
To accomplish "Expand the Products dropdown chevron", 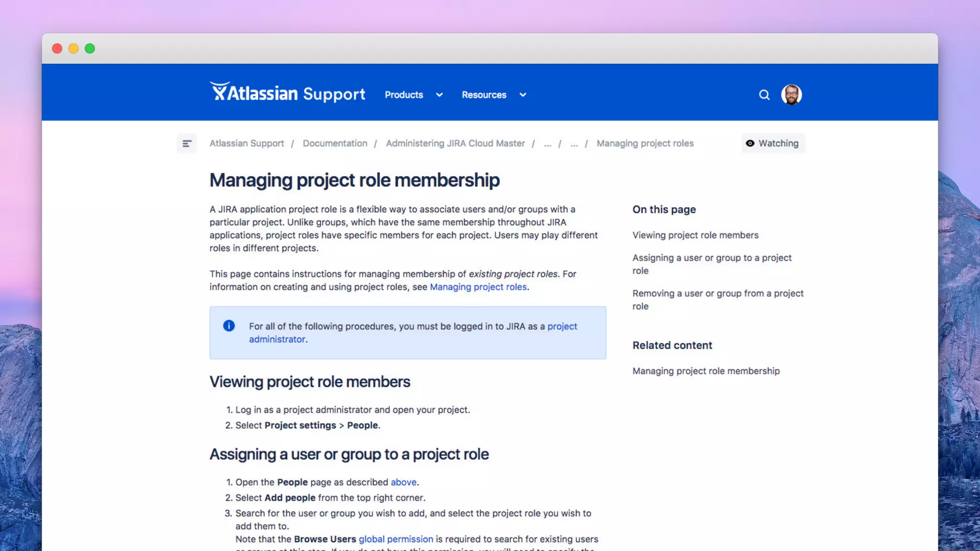I will click(439, 95).
